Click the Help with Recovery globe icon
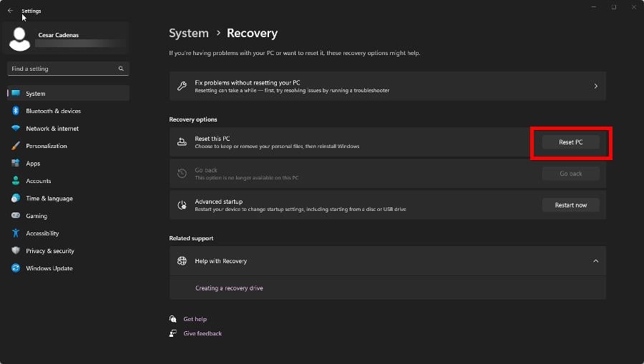This screenshot has width=644, height=364. pos(182,260)
